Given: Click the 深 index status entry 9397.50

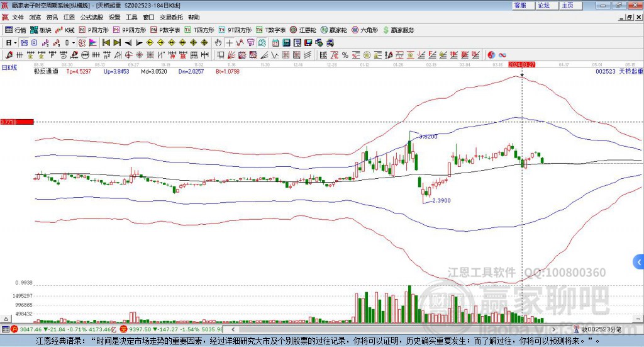Looking at the screenshot, I should tap(171, 329).
